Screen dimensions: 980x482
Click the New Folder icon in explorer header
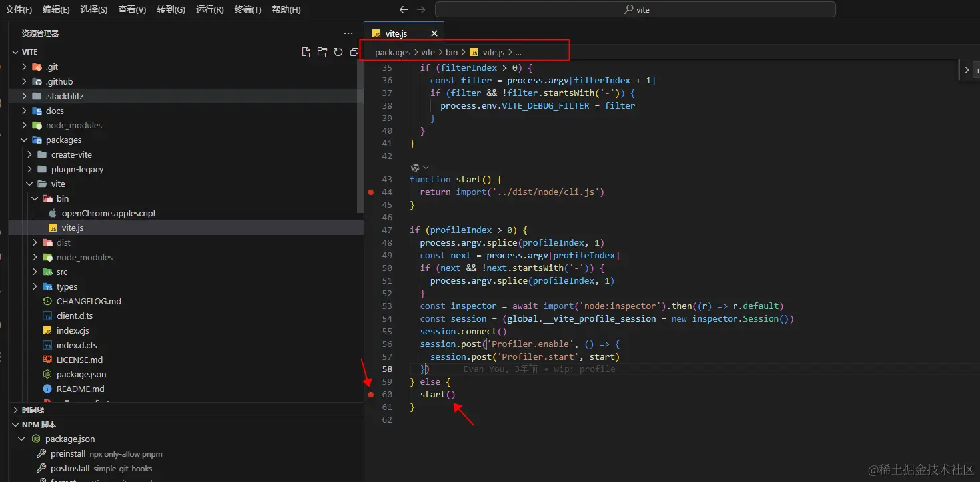[322, 52]
